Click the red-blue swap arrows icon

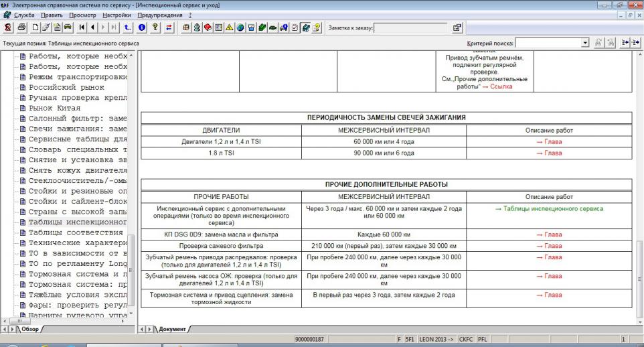pyautogui.click(x=169, y=27)
